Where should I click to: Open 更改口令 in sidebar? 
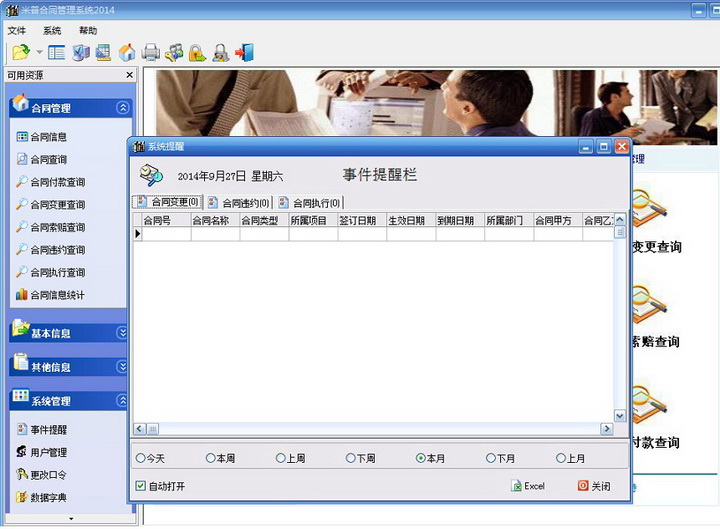[42, 474]
